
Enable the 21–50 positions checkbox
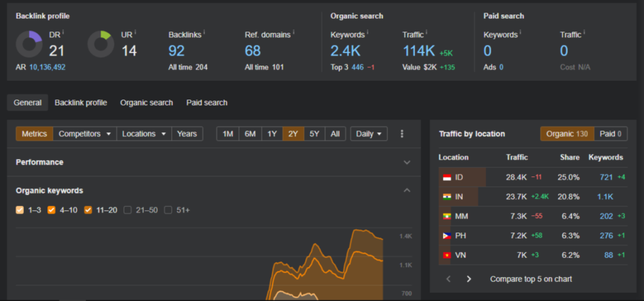pos(128,210)
